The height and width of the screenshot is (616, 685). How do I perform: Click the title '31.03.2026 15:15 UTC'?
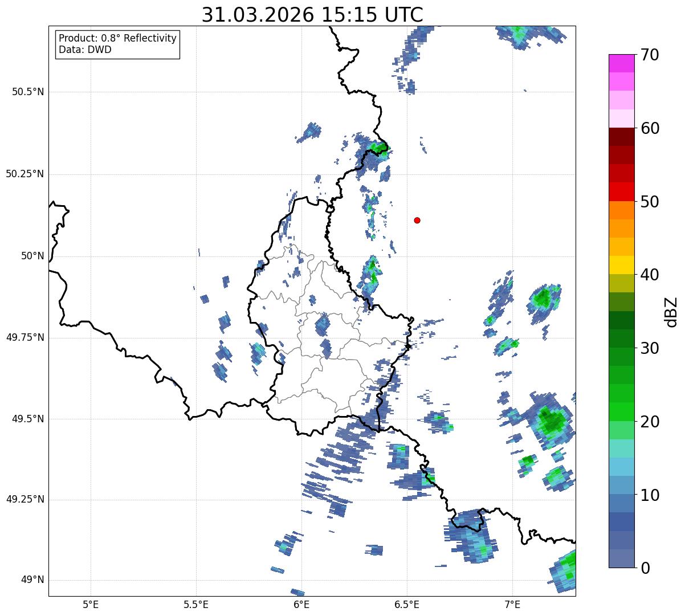pos(312,14)
